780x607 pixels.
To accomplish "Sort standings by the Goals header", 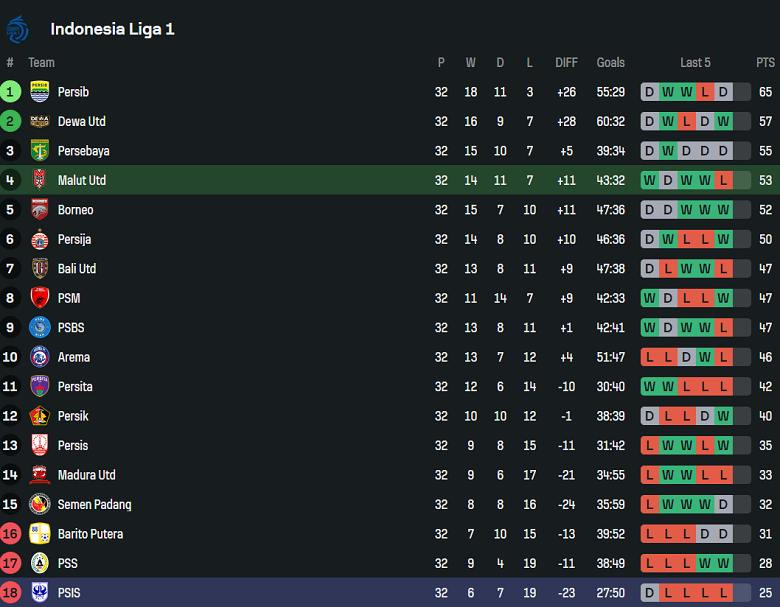I will coord(610,63).
